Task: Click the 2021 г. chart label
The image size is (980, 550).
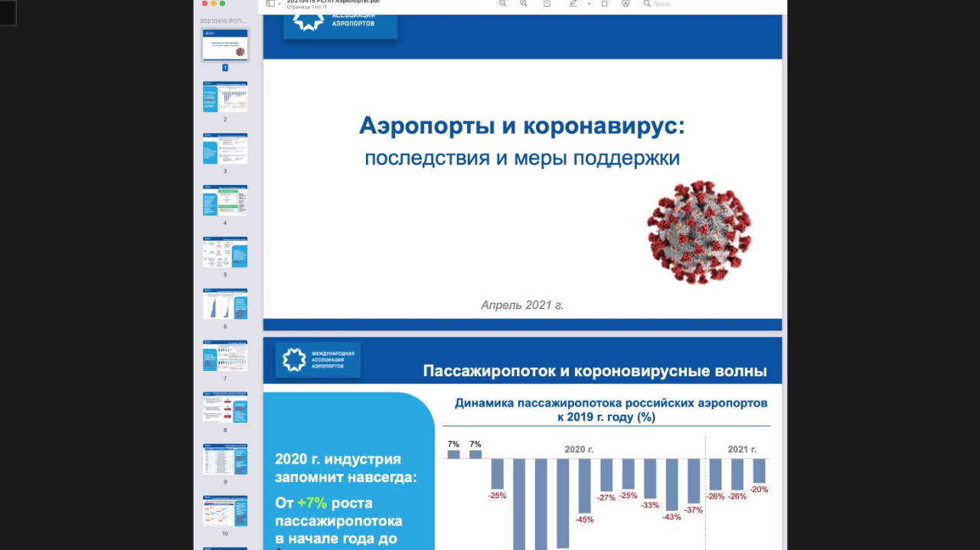Action: coord(742,450)
